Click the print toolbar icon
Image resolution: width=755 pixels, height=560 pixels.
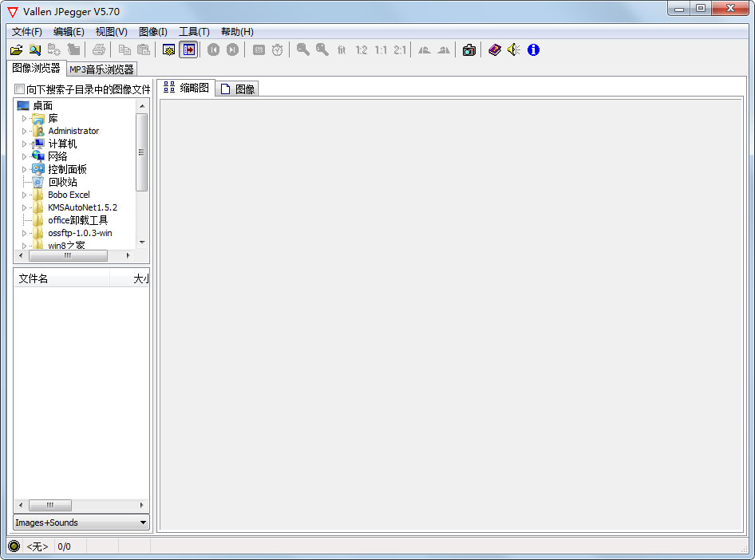(x=99, y=50)
